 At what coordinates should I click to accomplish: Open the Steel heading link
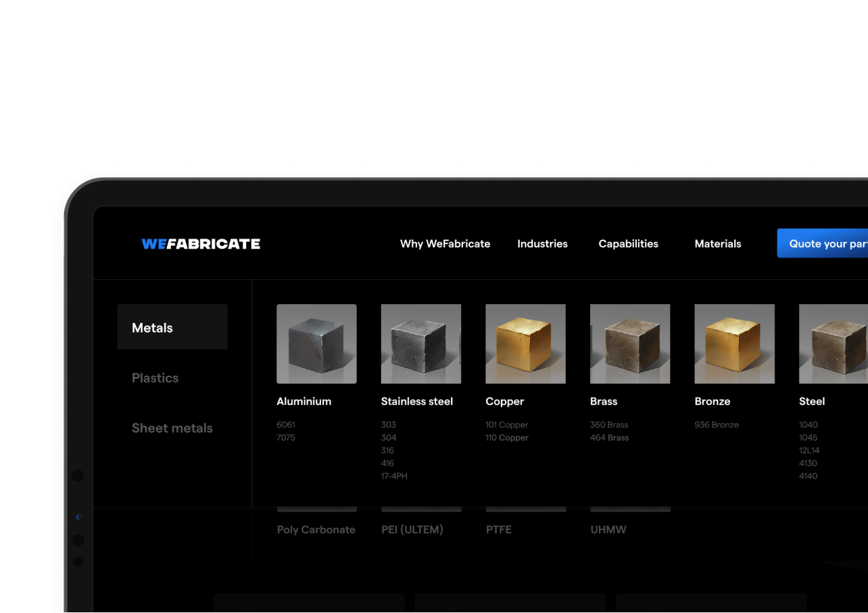tap(811, 401)
